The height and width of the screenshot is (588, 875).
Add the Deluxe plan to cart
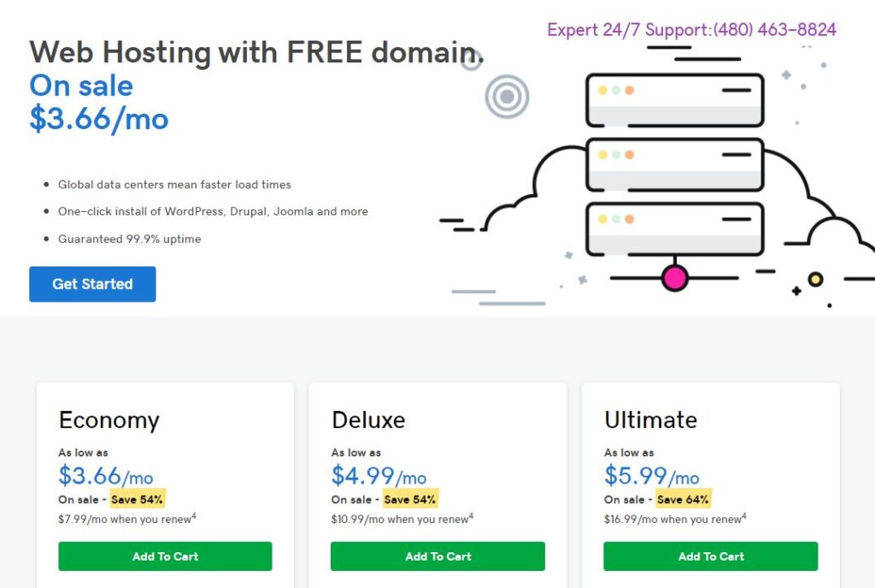point(438,556)
